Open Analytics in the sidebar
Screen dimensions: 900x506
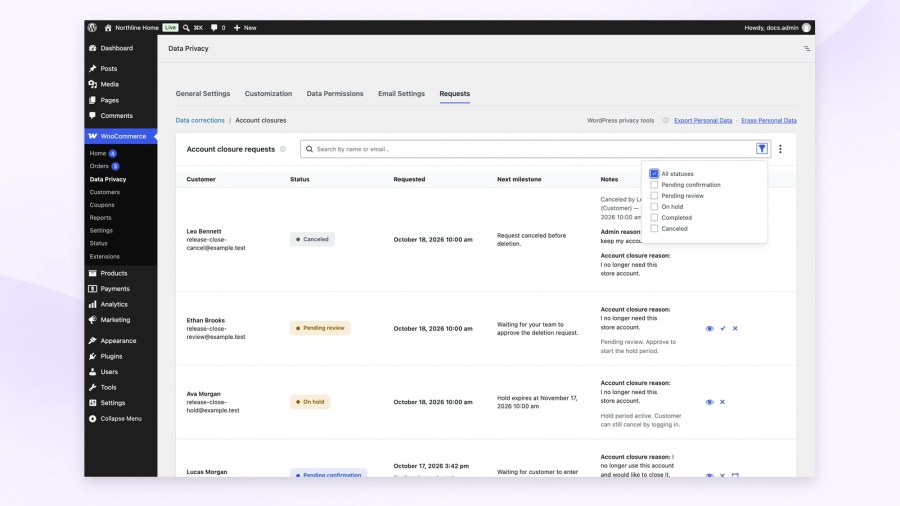[x=114, y=304]
